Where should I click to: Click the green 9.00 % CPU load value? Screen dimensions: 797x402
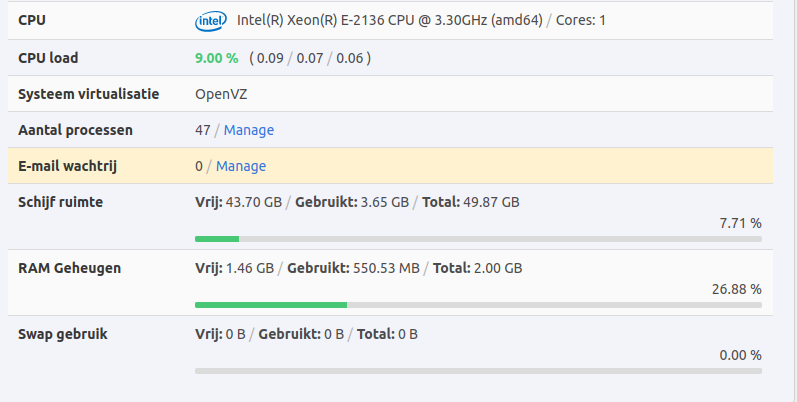pyautogui.click(x=217, y=58)
